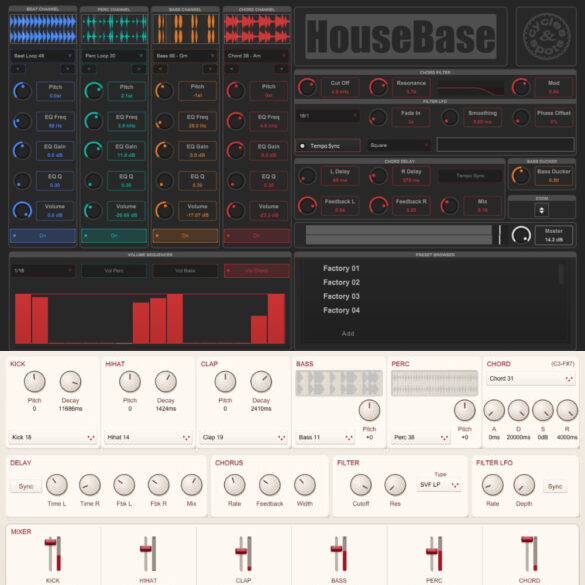Adjust the Bass Ducker knob

pos(521,176)
